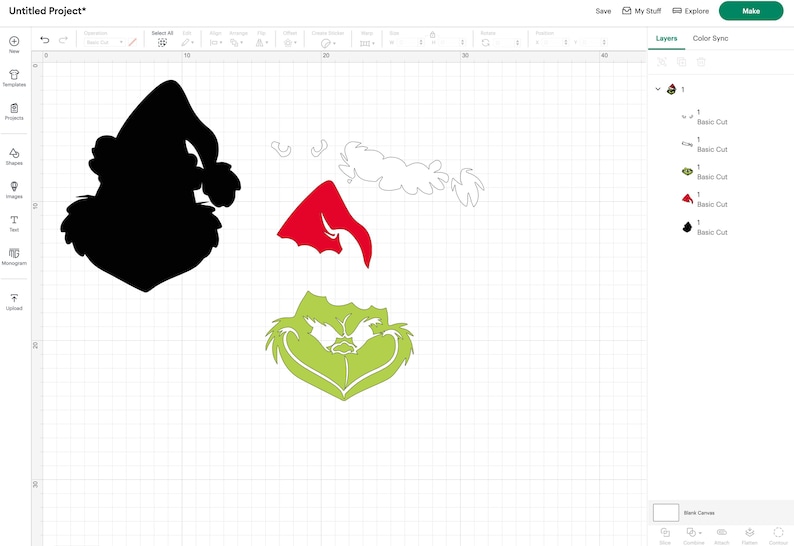Open the Images library
This screenshot has width=794, height=546.
(14, 190)
